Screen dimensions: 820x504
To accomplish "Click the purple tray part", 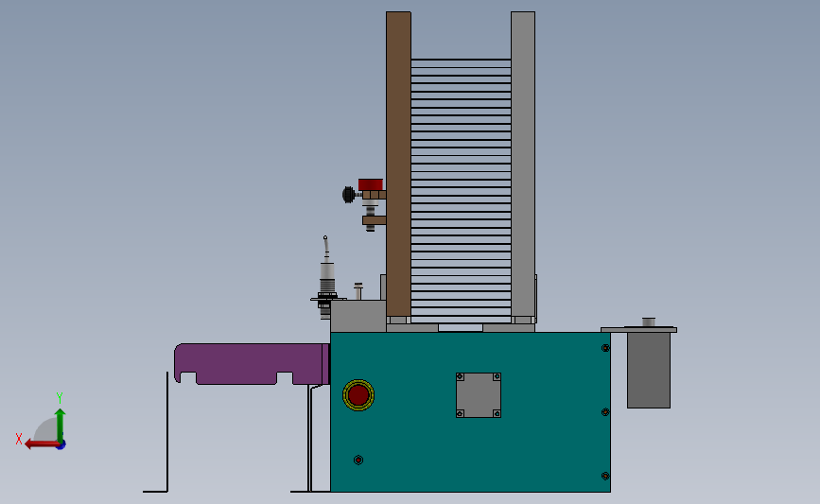I will point(252,364).
